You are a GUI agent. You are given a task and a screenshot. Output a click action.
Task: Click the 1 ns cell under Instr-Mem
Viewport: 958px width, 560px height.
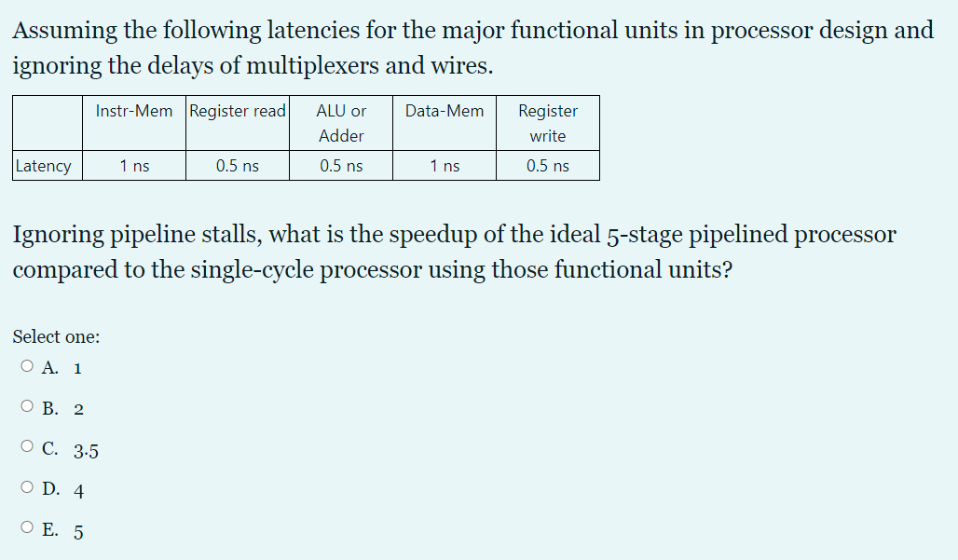point(133,166)
